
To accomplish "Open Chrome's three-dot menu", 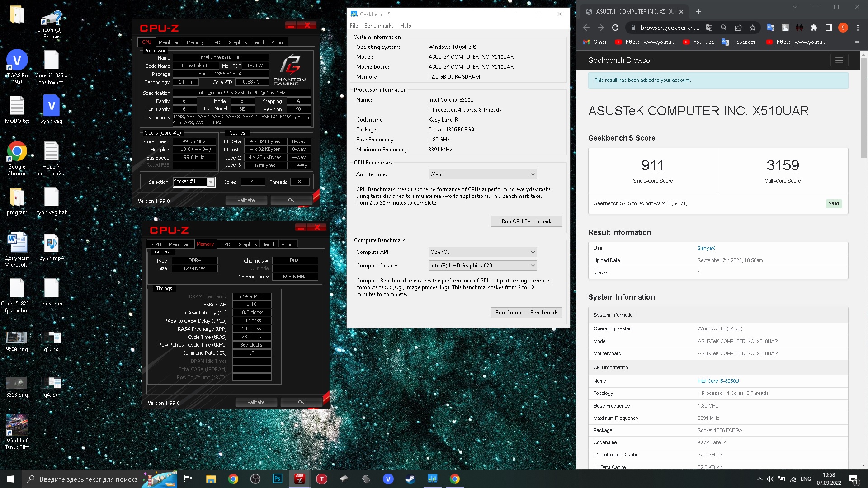I will [858, 28].
